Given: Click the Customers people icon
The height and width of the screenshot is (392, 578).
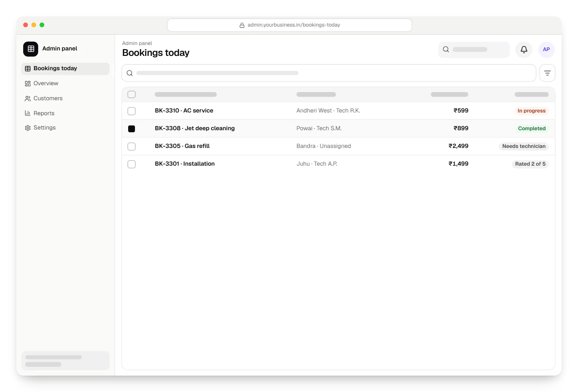Looking at the screenshot, I should [28, 99].
